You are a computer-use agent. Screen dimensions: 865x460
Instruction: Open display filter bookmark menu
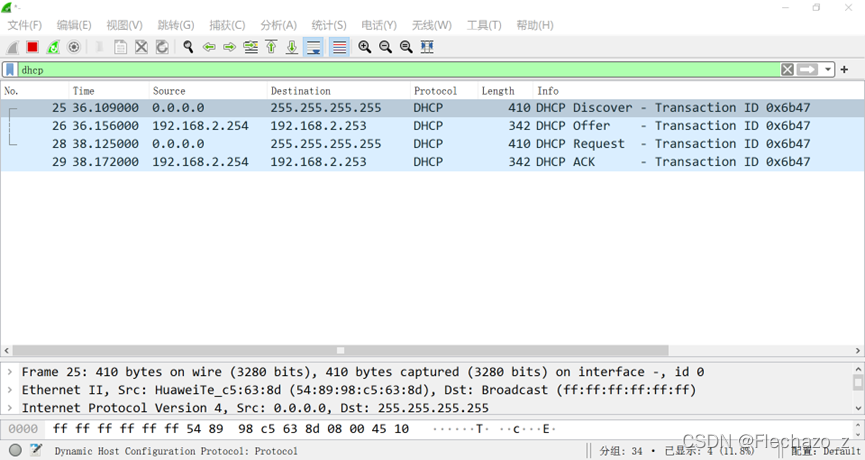(x=10, y=70)
